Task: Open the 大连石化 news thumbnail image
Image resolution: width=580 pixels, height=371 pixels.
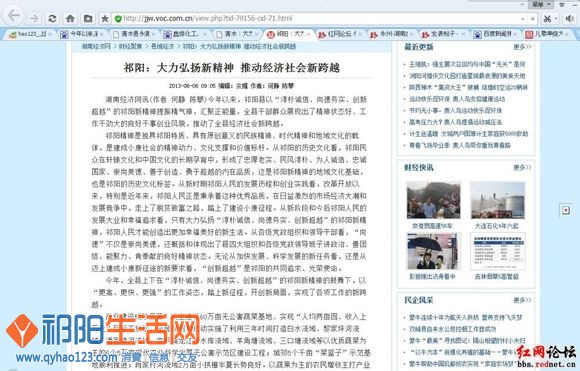Action: pos(498,200)
